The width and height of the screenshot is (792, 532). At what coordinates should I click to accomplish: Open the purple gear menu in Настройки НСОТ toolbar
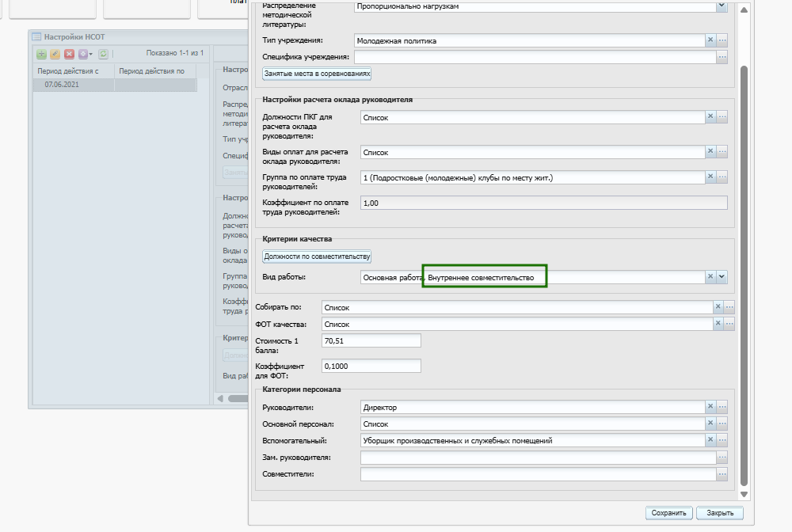point(86,54)
